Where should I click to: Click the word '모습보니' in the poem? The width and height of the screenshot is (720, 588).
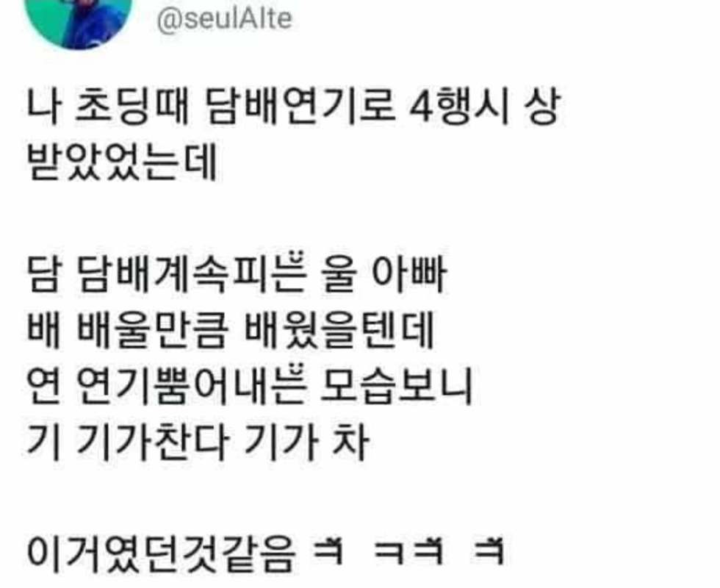[x=396, y=387]
